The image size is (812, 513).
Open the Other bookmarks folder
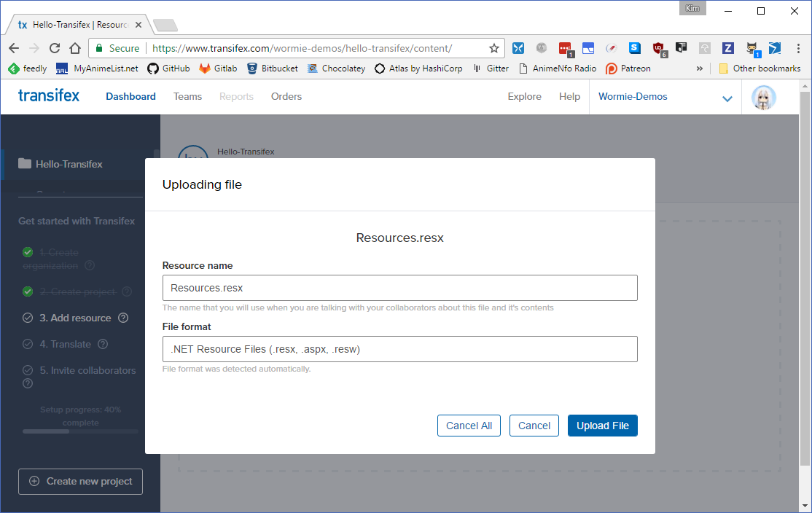coord(760,68)
